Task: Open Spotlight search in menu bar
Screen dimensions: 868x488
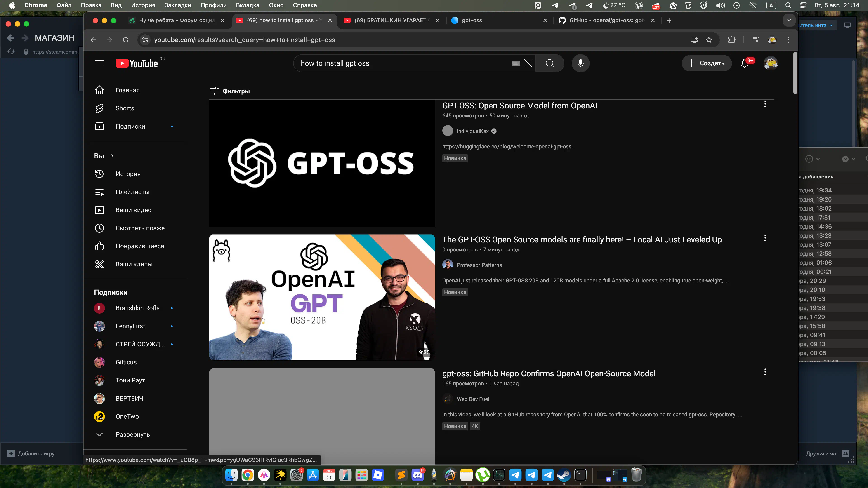Action: tap(788, 5)
